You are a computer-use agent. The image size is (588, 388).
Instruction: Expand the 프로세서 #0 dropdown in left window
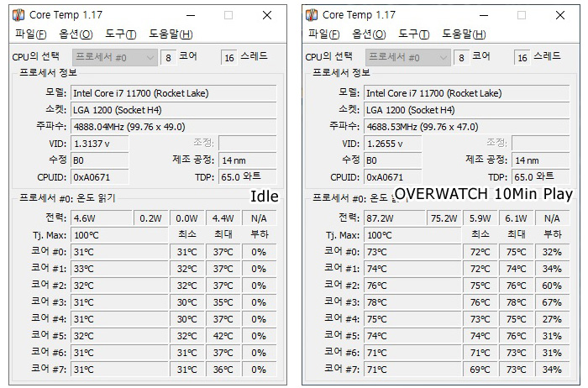(115, 57)
